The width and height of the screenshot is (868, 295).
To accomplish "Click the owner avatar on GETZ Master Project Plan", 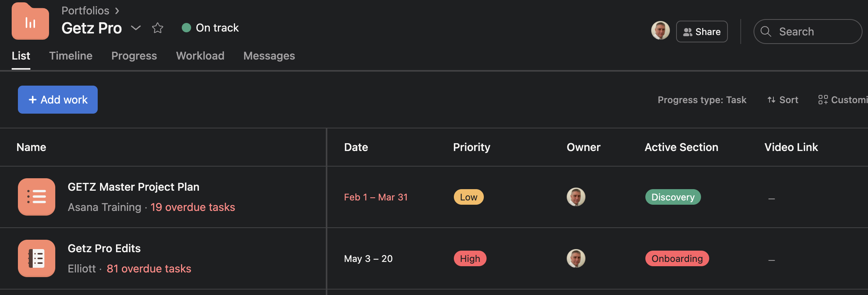I will point(576,197).
